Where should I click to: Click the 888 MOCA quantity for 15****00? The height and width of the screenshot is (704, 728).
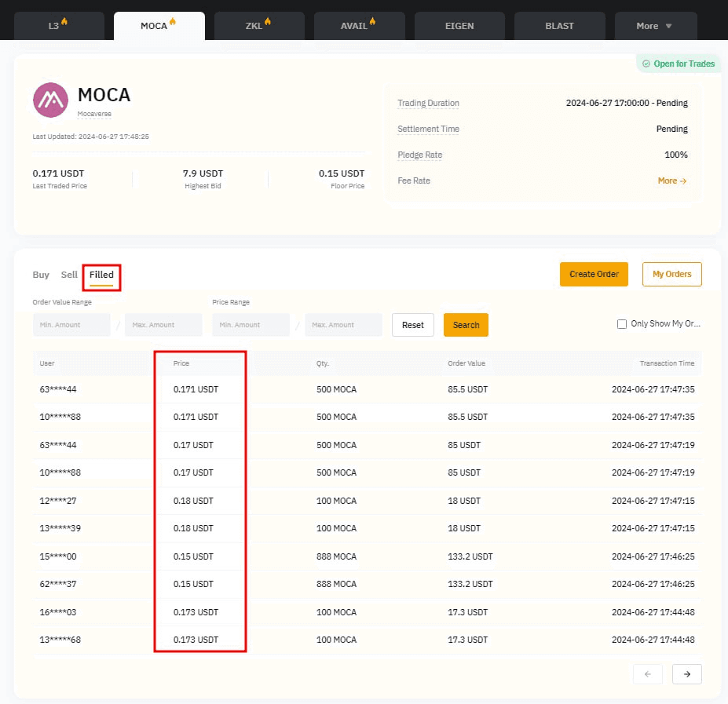point(336,556)
